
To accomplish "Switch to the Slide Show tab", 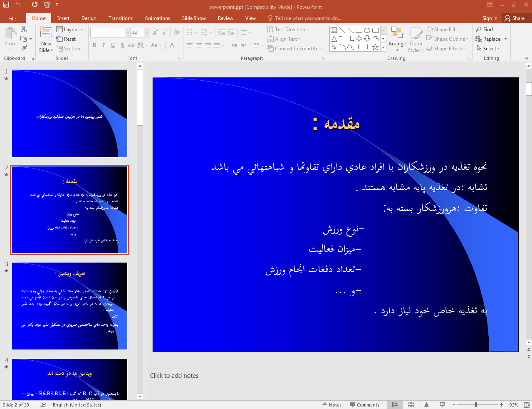I will click(194, 18).
